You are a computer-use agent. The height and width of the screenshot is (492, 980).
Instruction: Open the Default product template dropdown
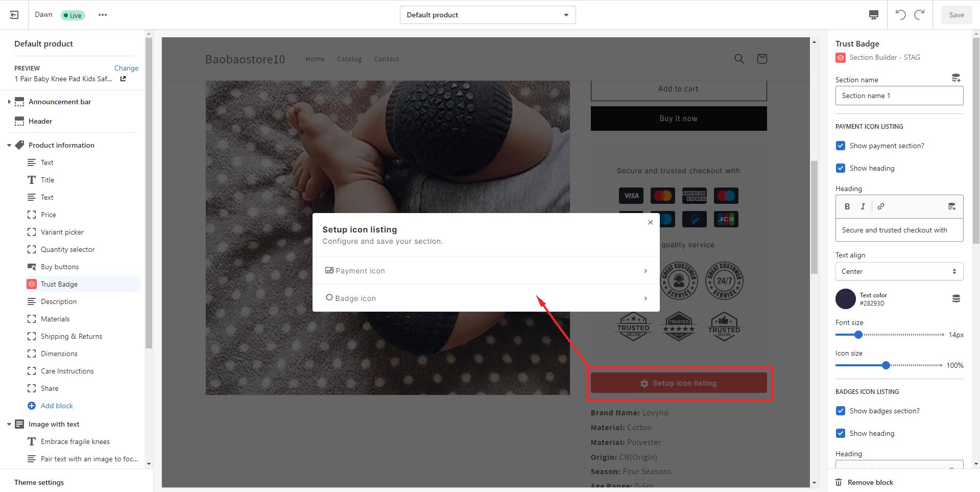[488, 15]
